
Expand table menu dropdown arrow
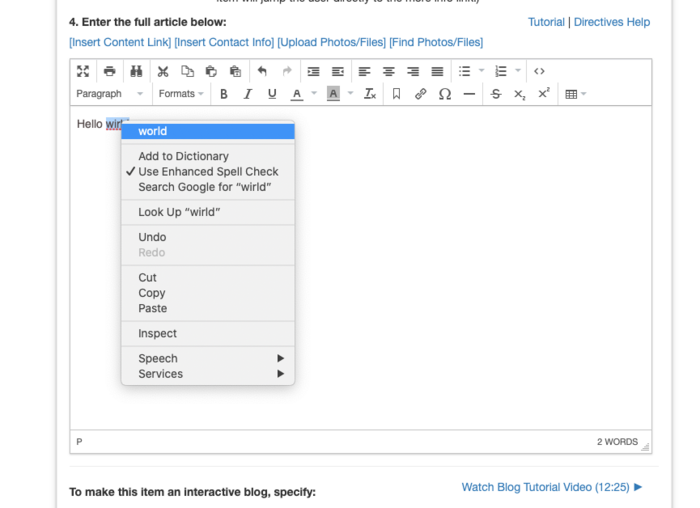(x=584, y=94)
